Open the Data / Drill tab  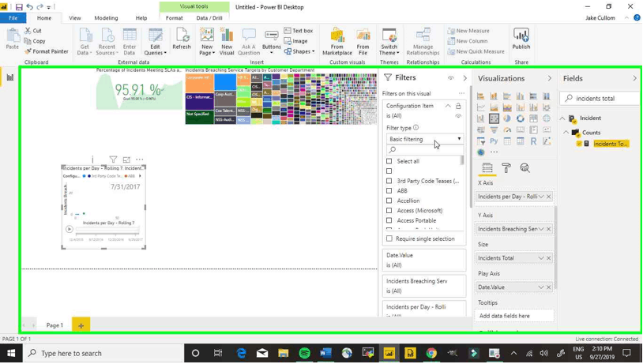pos(209,18)
